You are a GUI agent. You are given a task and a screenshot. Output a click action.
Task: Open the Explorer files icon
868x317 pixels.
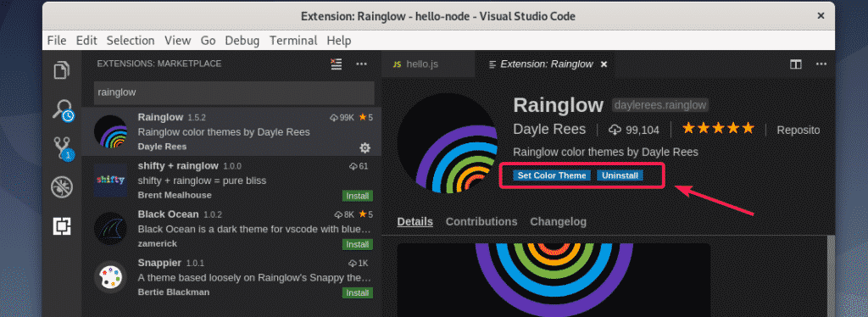pos(62,71)
